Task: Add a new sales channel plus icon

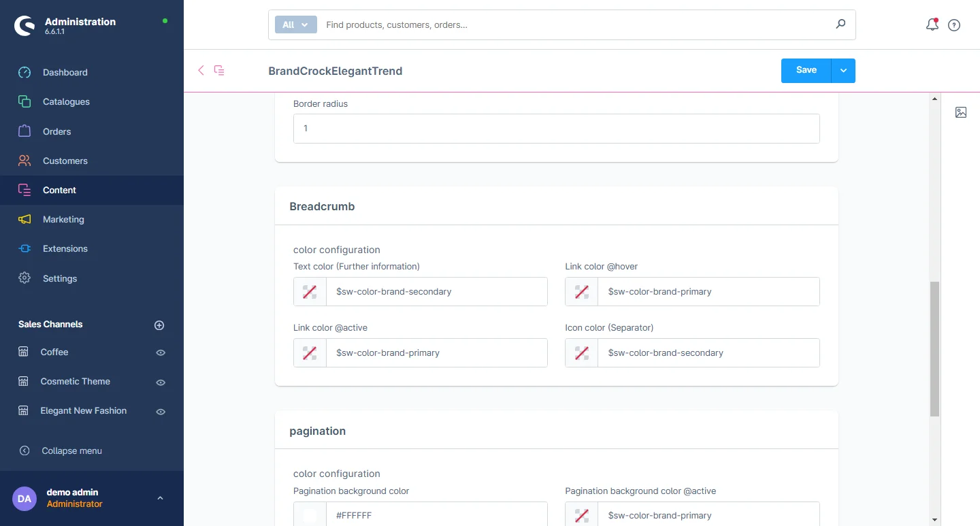Action: point(159,325)
